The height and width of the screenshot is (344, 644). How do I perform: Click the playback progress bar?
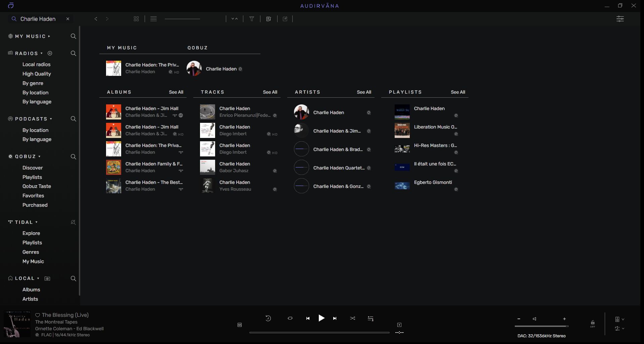pos(319,333)
